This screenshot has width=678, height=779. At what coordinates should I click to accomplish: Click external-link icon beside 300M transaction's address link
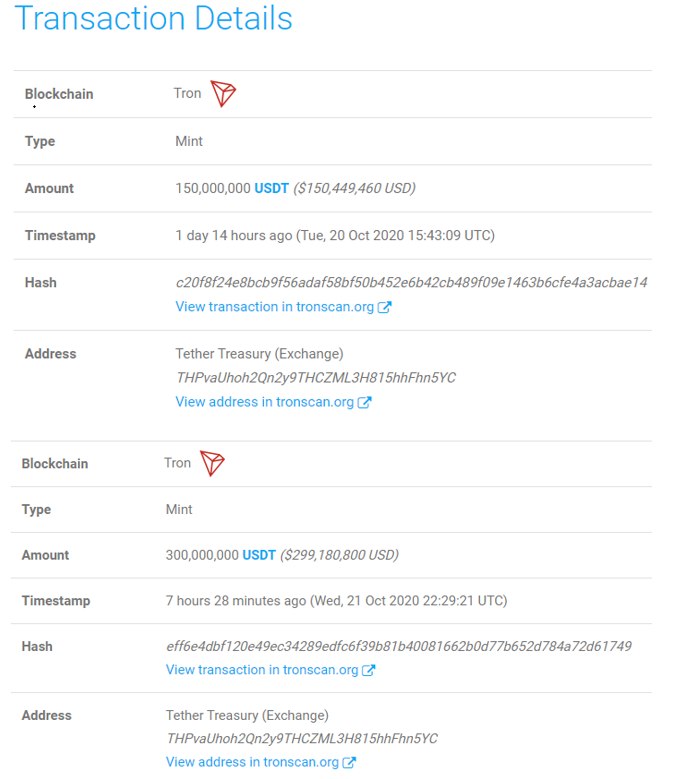[349, 762]
